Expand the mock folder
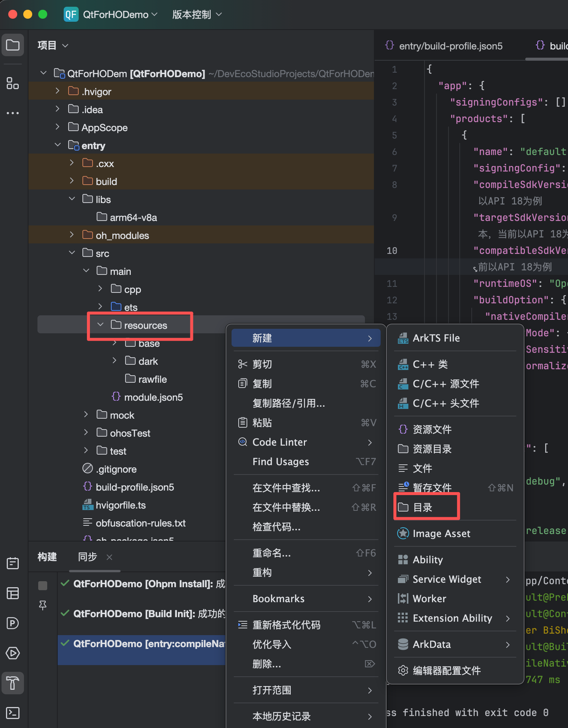 (x=86, y=415)
